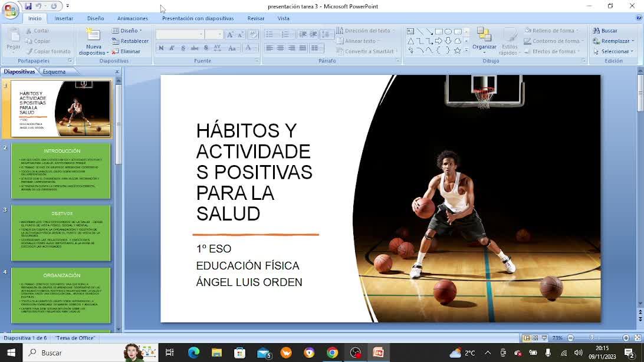Click the Nueva diapositiva icon

(93, 35)
